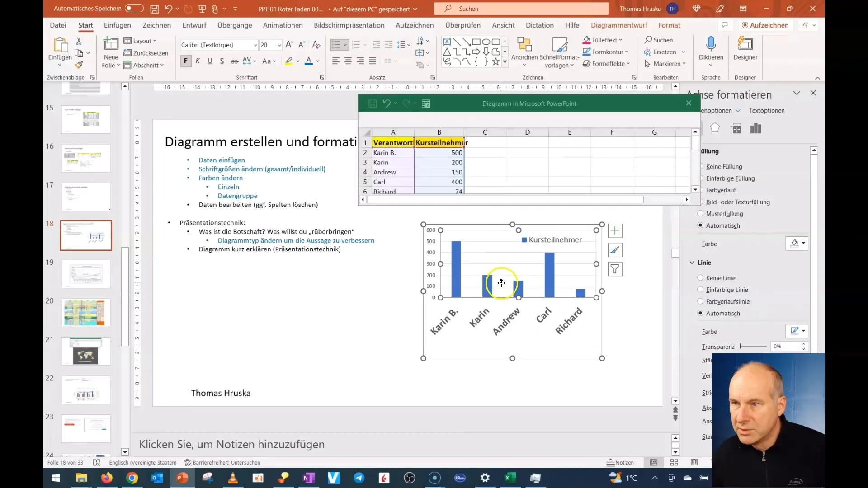The width and height of the screenshot is (868, 488).
Task: Enable Einfarbige Linie radio button
Action: click(702, 289)
